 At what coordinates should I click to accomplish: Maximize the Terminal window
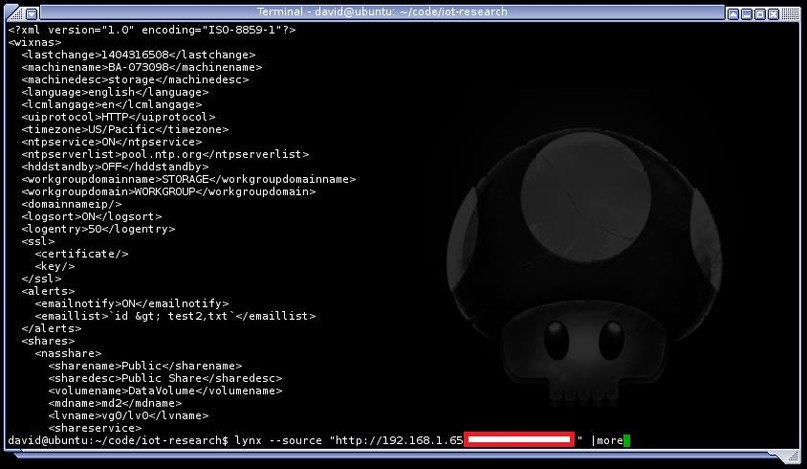[760, 14]
